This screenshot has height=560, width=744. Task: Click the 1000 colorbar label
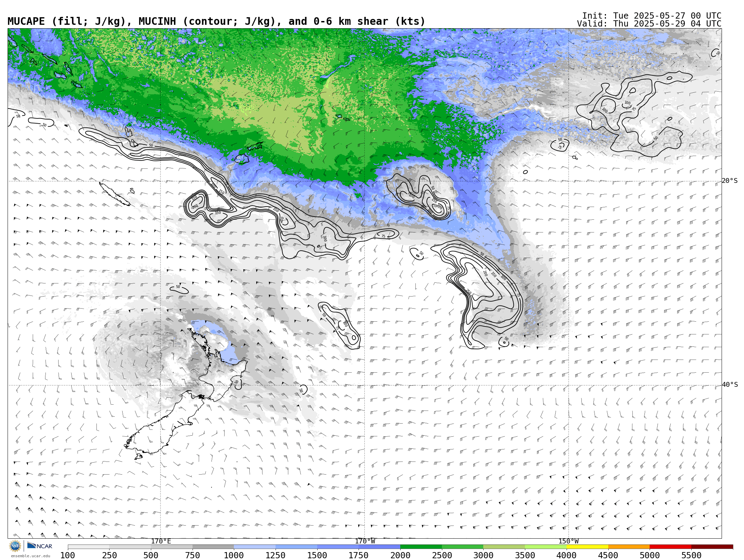tap(234, 556)
